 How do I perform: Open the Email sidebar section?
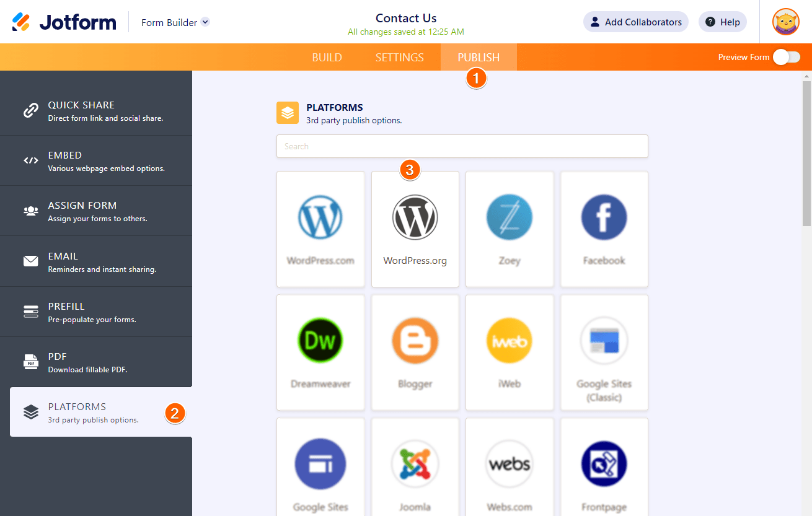(x=96, y=261)
